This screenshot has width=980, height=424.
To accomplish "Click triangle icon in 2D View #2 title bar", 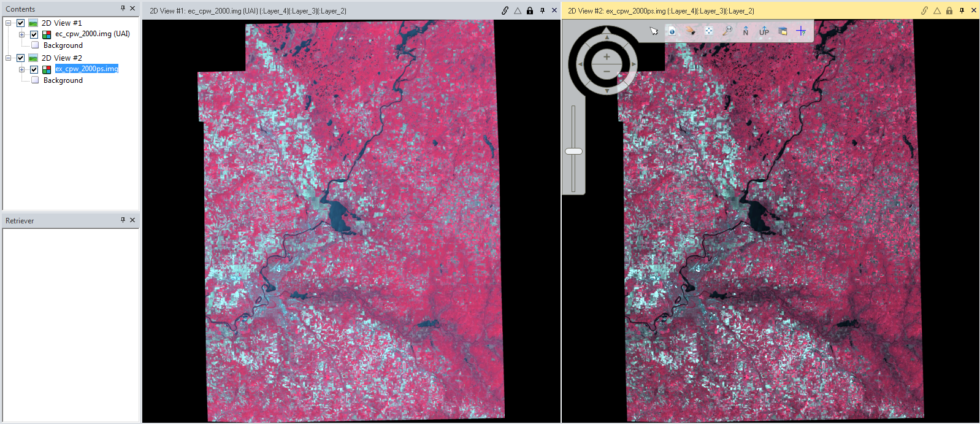I will [x=937, y=10].
